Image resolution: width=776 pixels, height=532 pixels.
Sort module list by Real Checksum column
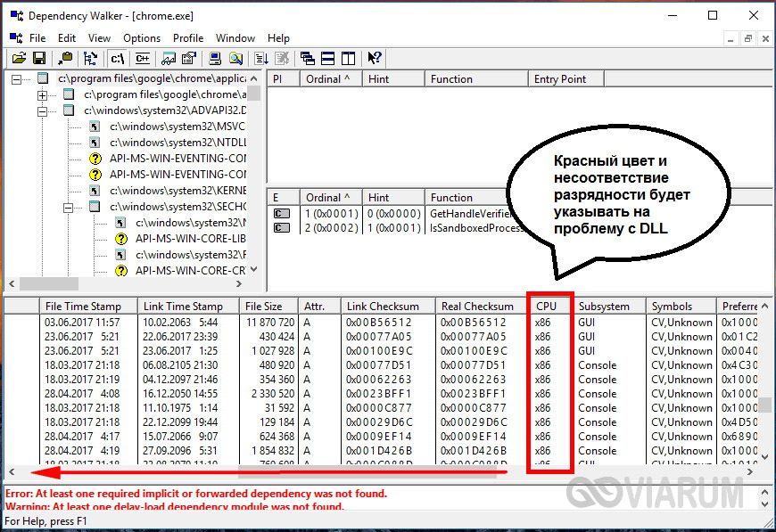click(x=482, y=306)
